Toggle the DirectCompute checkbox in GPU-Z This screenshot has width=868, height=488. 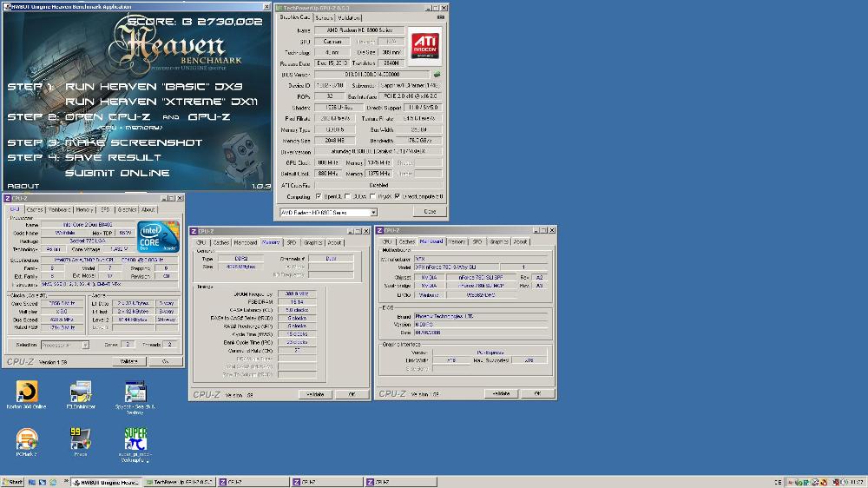click(397, 196)
